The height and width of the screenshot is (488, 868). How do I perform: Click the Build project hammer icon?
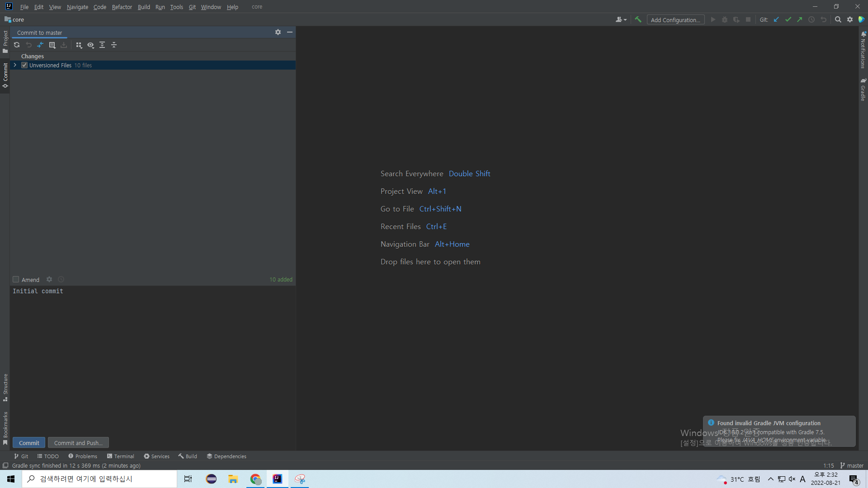(x=638, y=19)
